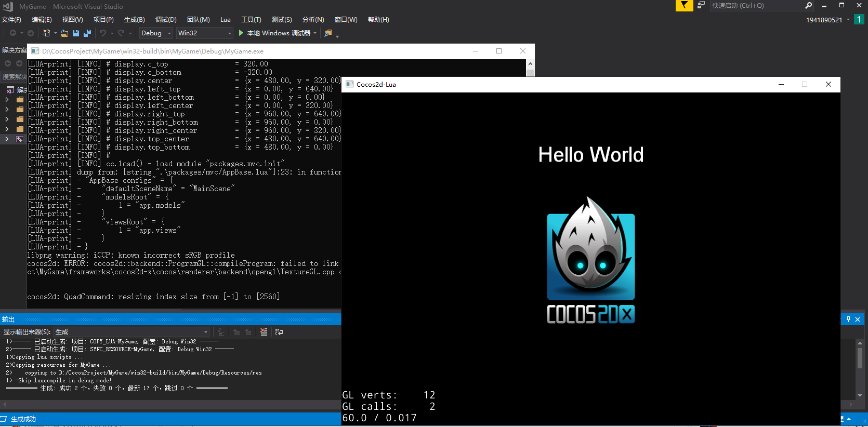Click the find message in code icon
This screenshot has height=427, width=868.
click(221, 332)
